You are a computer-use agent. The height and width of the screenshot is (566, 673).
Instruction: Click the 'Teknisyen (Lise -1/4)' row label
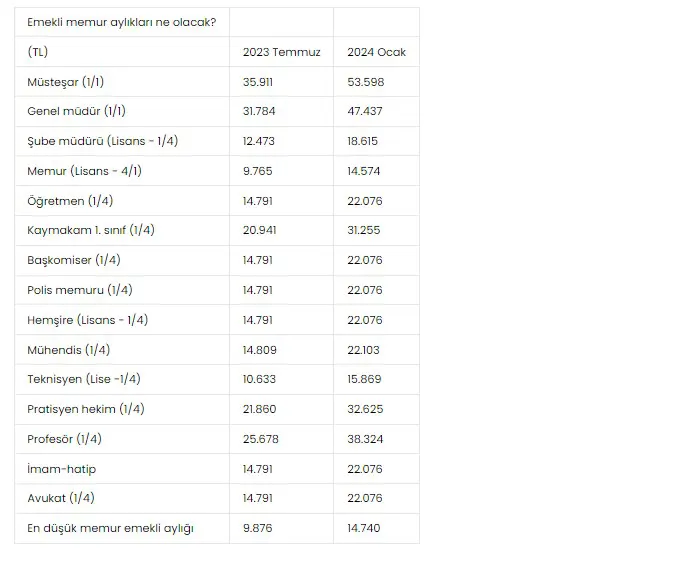(83, 379)
